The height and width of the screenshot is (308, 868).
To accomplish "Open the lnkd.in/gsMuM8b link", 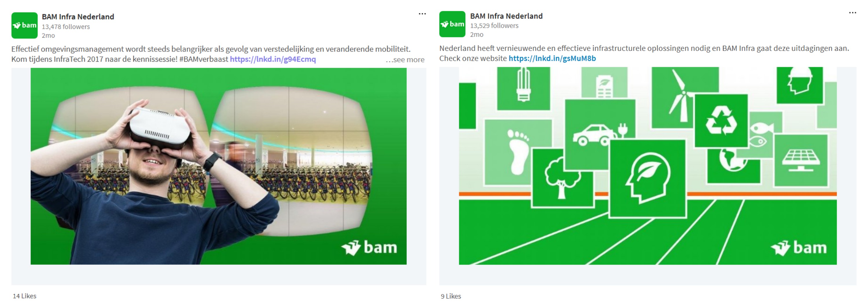I will click(x=552, y=58).
